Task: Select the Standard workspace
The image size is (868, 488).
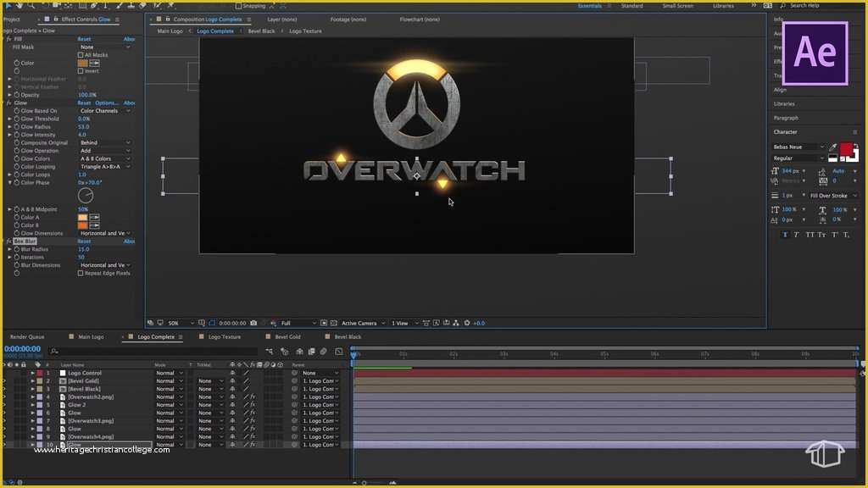Action: point(632,6)
